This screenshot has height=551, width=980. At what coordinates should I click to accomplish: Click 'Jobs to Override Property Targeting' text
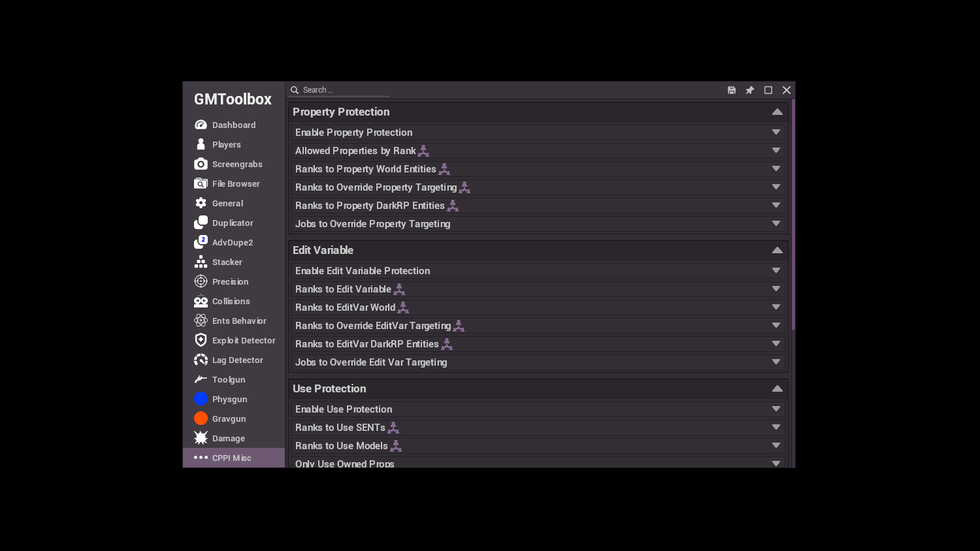[x=372, y=224]
